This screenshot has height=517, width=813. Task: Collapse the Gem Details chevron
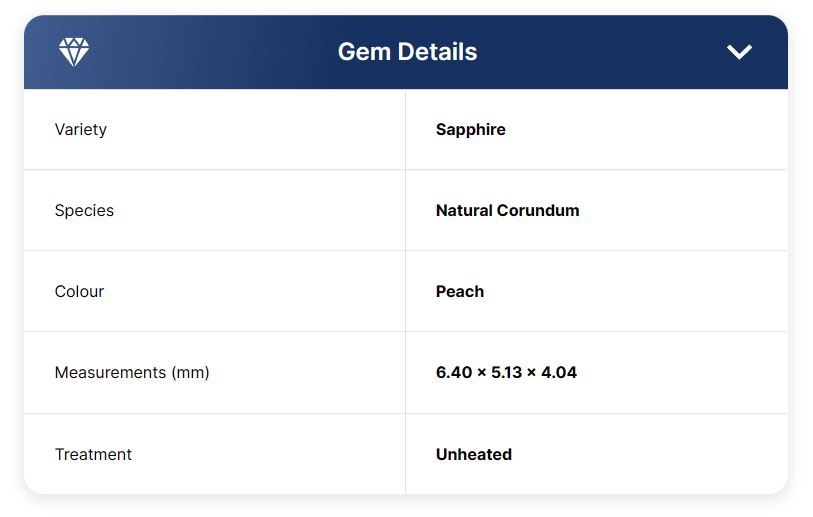(739, 52)
